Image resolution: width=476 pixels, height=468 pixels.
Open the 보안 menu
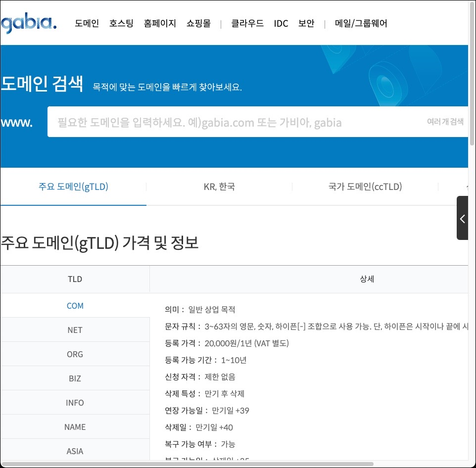coord(306,23)
